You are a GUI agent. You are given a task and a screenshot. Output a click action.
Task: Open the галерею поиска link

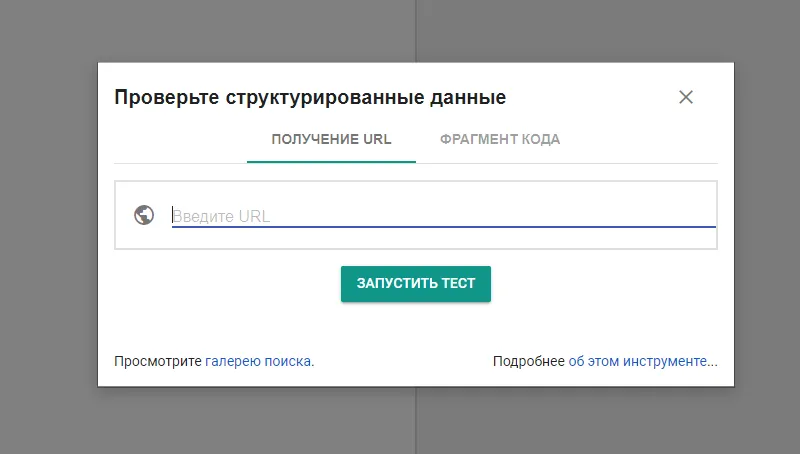coord(260,361)
